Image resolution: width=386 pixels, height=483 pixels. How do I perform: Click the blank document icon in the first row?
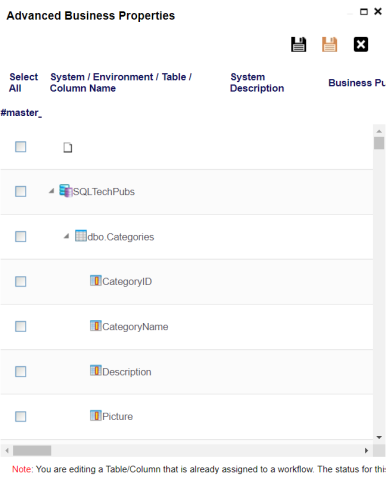point(68,147)
